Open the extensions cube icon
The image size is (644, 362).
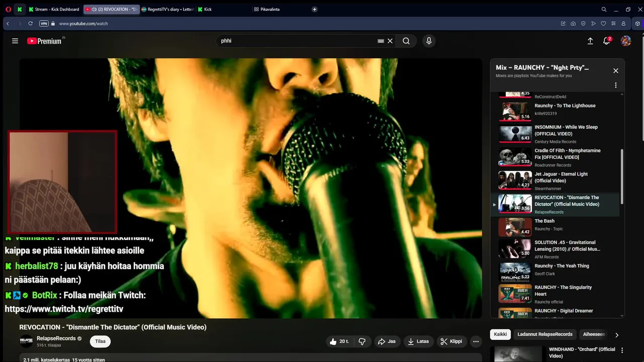[x=637, y=24]
